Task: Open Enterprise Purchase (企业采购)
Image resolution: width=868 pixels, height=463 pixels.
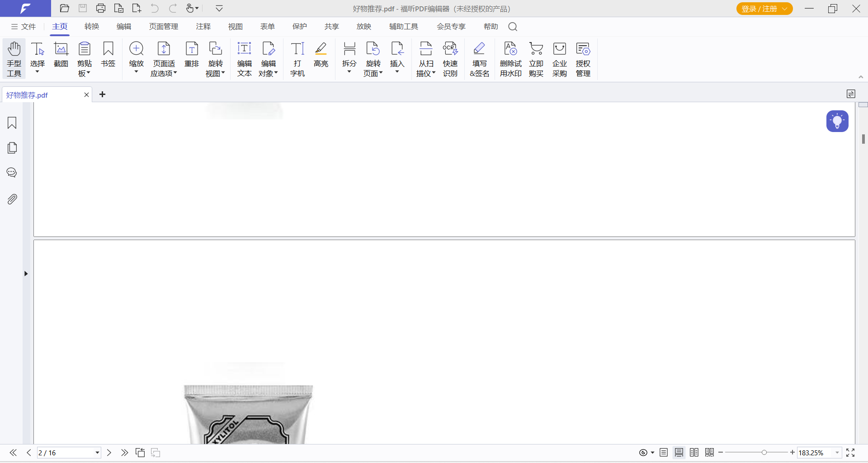Action: (560, 59)
